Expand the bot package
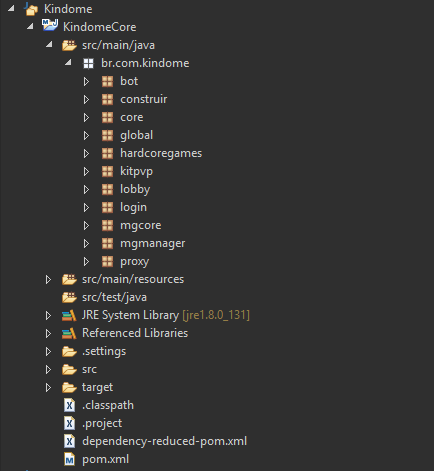Image resolution: width=434 pixels, height=471 pixels. [x=86, y=81]
